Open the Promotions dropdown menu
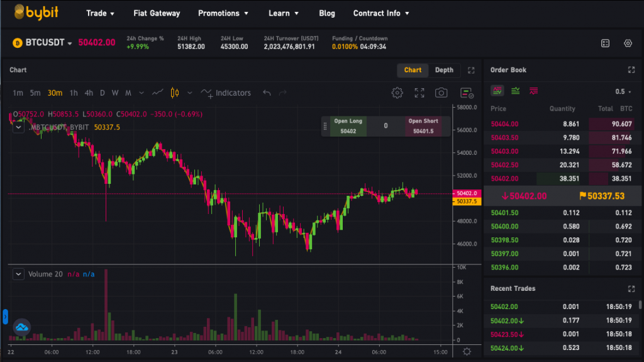Screen dimensions: 644x362 point(223,13)
